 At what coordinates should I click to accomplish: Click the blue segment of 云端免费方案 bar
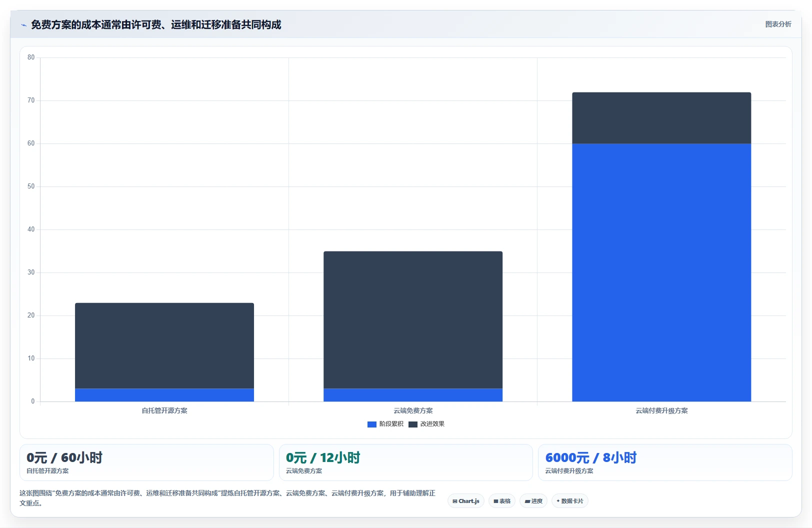(413, 395)
